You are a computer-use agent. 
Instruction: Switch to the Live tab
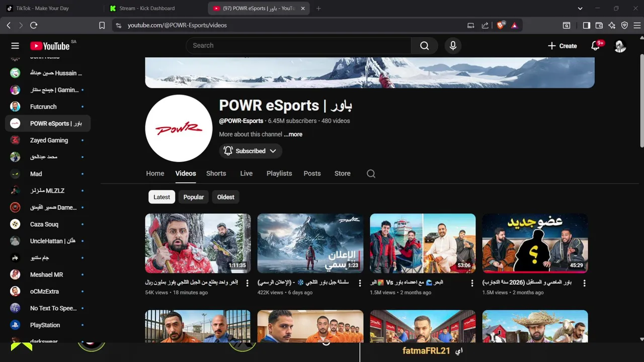coord(246,173)
